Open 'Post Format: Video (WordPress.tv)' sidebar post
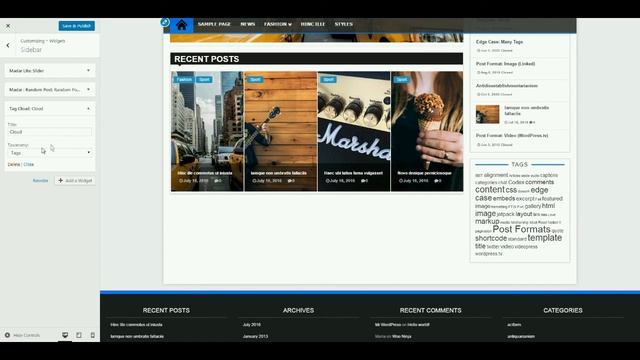This screenshot has height=360, width=640. pos(512,136)
